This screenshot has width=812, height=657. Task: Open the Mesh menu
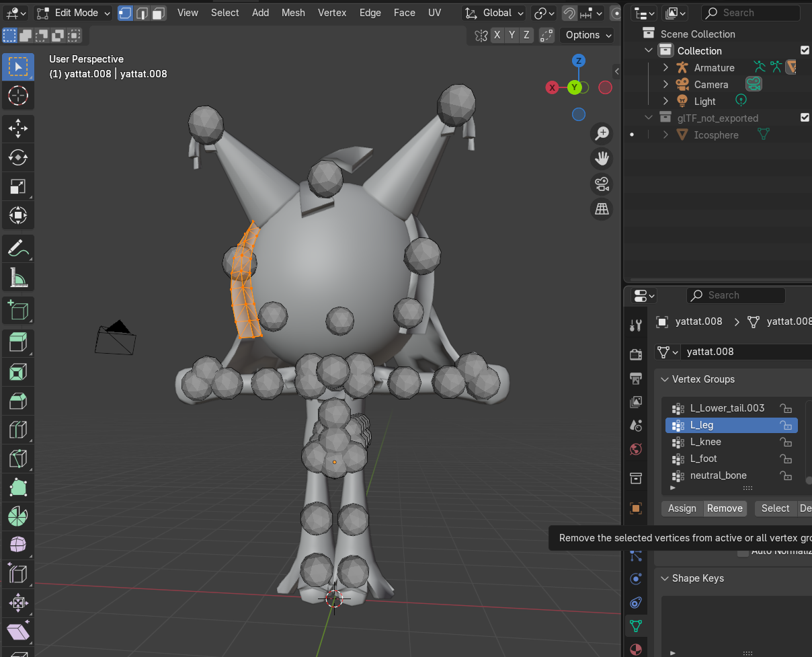pyautogui.click(x=293, y=13)
